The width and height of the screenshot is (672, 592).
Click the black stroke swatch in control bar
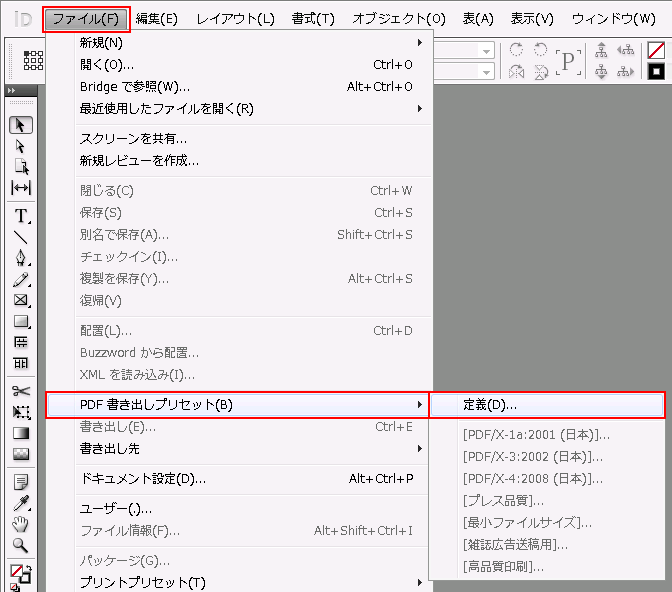tap(656, 72)
